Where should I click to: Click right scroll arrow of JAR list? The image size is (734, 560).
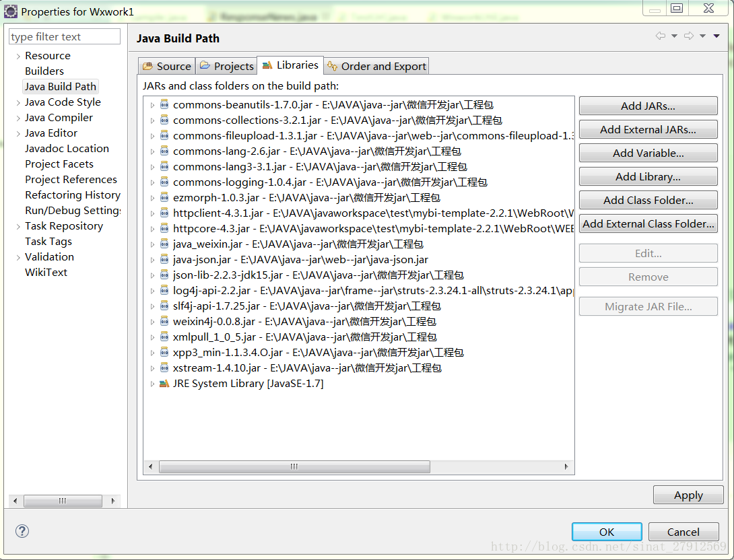click(x=566, y=466)
